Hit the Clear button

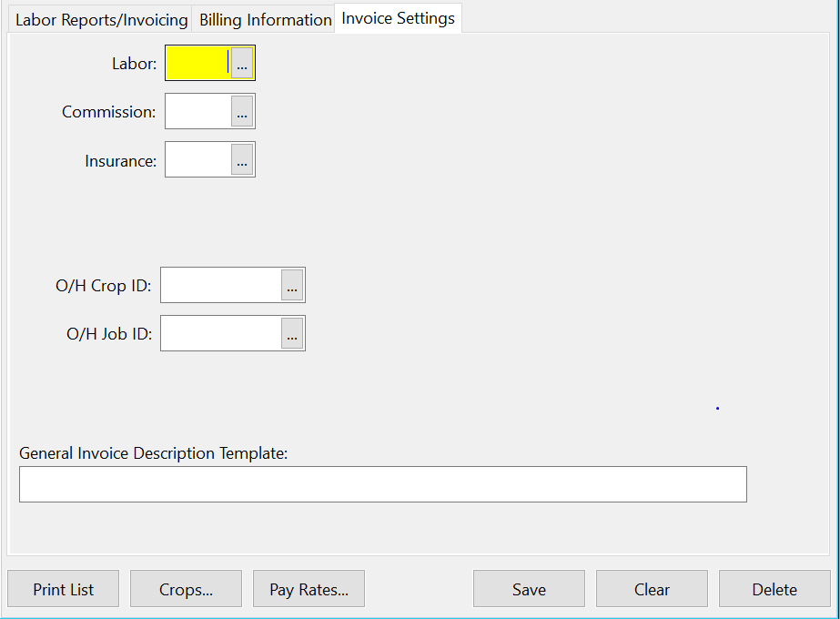[652, 589]
